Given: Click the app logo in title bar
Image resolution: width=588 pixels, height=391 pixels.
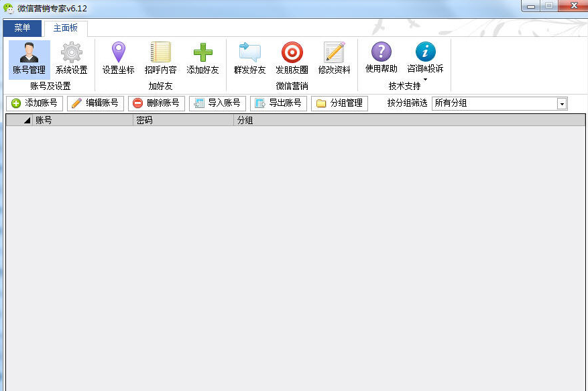Looking at the screenshot, I should point(9,8).
